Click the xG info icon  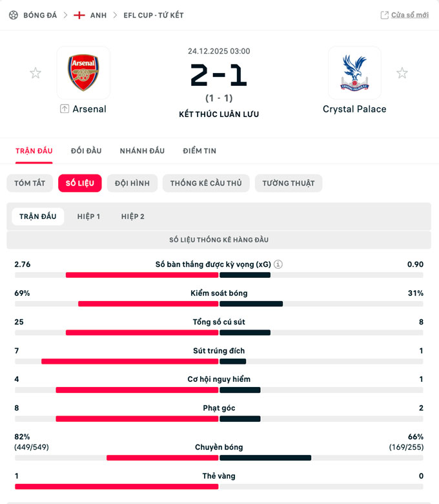(x=278, y=264)
